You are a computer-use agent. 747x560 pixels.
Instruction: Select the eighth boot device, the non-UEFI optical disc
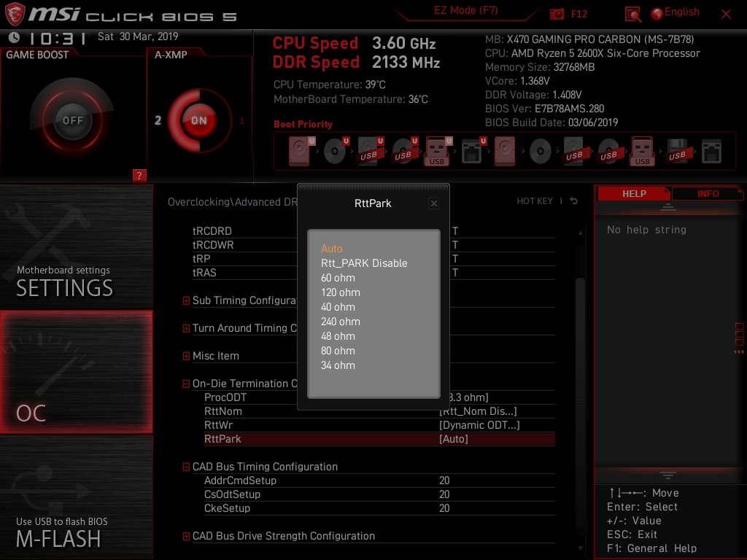541,152
